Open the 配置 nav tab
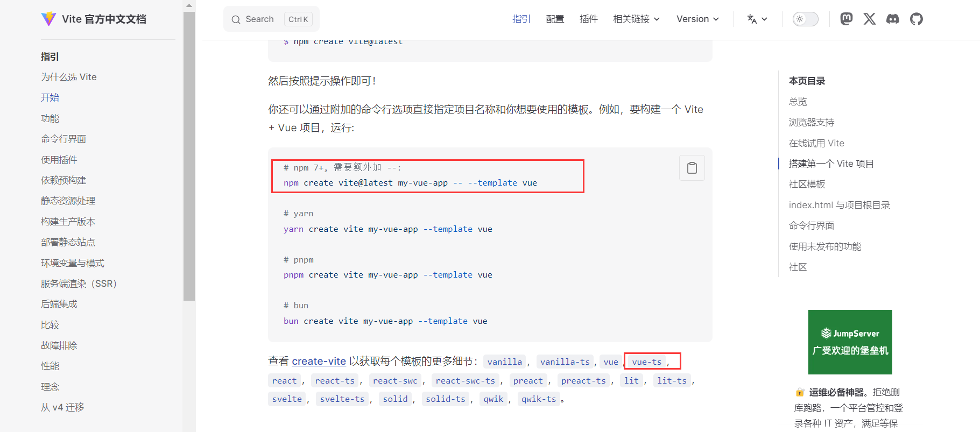The width and height of the screenshot is (980, 432). pyautogui.click(x=555, y=19)
